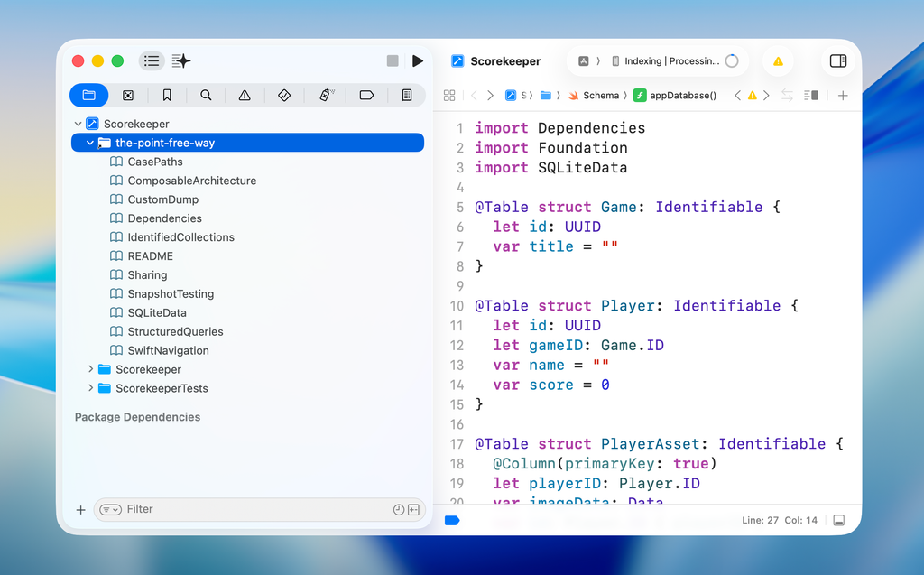Toggle the navigator list view button
Screen dimensions: 924x575
tap(152, 60)
